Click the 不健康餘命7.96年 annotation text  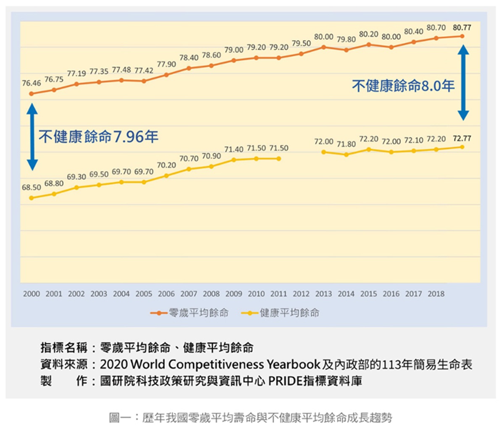pyautogui.click(x=98, y=137)
